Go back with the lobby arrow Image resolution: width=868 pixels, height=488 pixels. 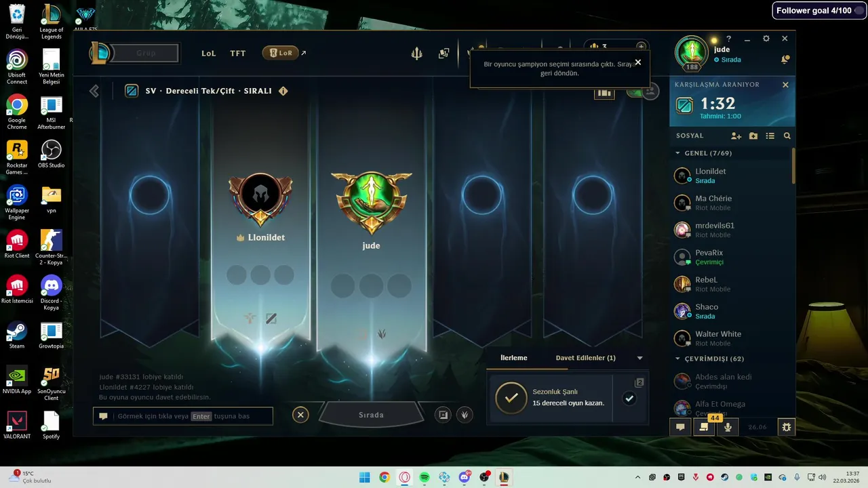94,91
